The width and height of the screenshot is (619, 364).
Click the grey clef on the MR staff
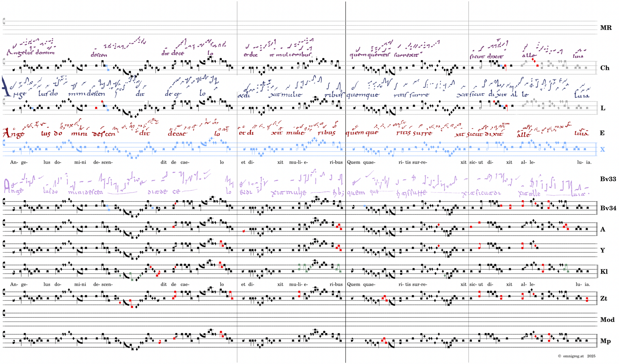click(4, 21)
